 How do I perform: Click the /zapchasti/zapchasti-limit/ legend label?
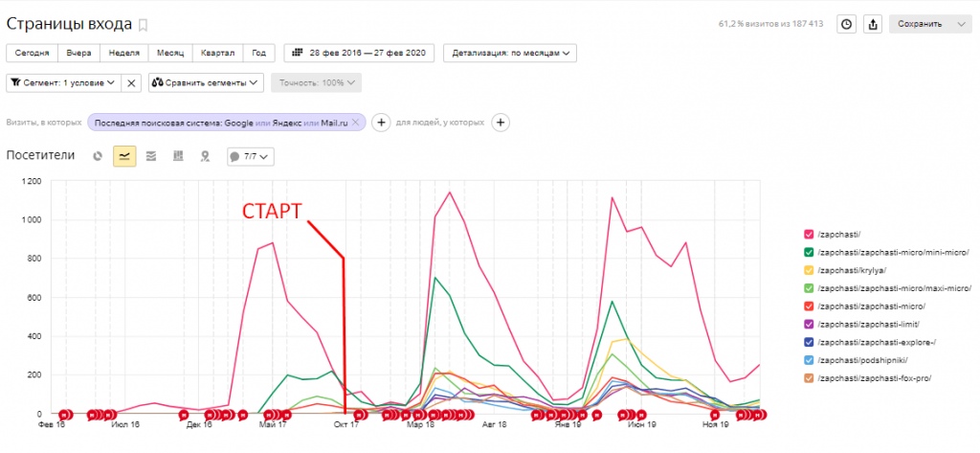[868, 324]
